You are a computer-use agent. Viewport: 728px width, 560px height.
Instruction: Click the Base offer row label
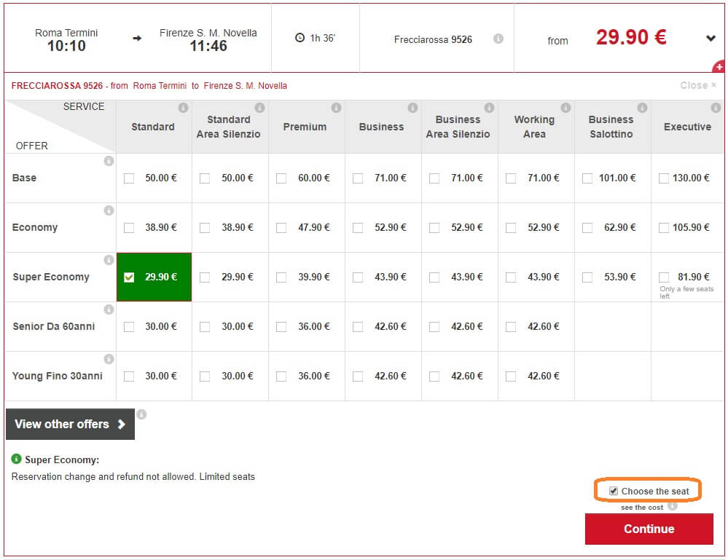24,178
